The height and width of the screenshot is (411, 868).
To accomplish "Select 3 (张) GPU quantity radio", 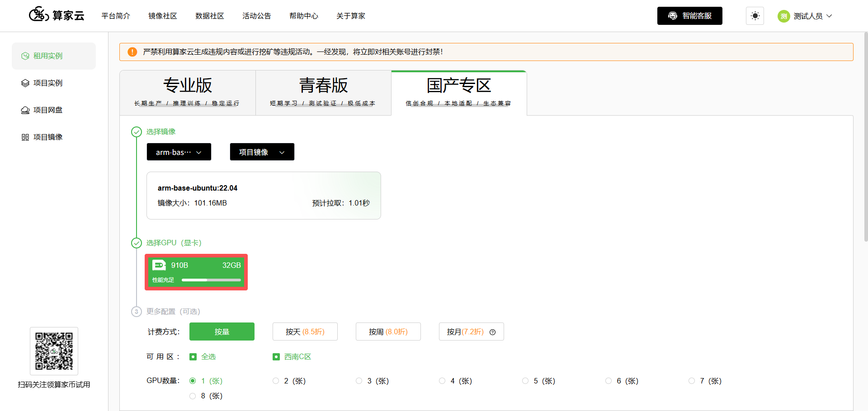I will pyautogui.click(x=359, y=381).
